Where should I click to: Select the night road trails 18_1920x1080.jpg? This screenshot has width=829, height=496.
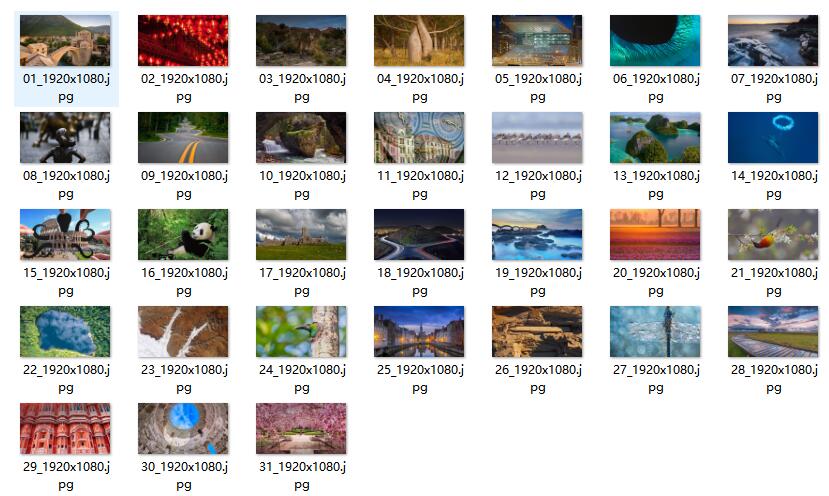click(419, 235)
